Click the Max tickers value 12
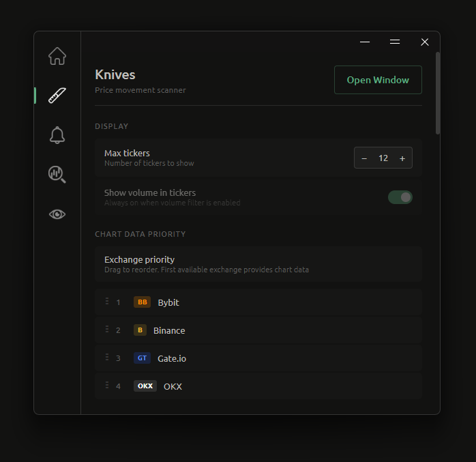 click(383, 158)
